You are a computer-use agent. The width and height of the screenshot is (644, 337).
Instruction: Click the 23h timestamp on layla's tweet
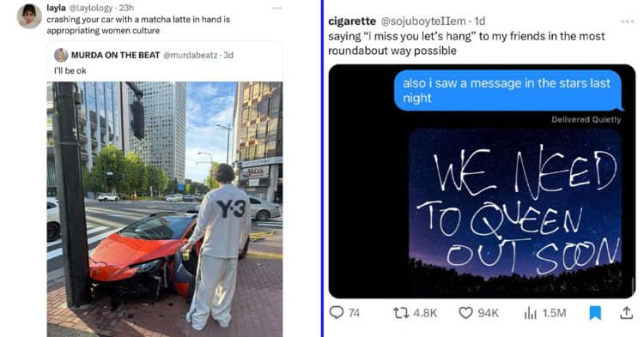click(x=126, y=8)
